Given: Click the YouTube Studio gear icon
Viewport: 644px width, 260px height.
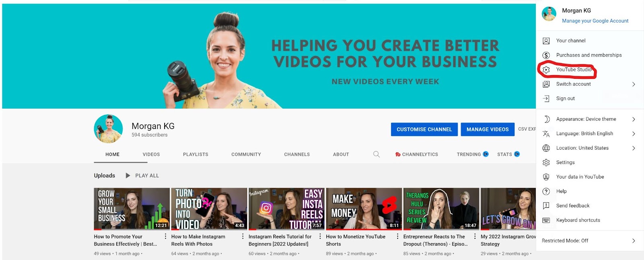Looking at the screenshot, I should [x=546, y=70].
